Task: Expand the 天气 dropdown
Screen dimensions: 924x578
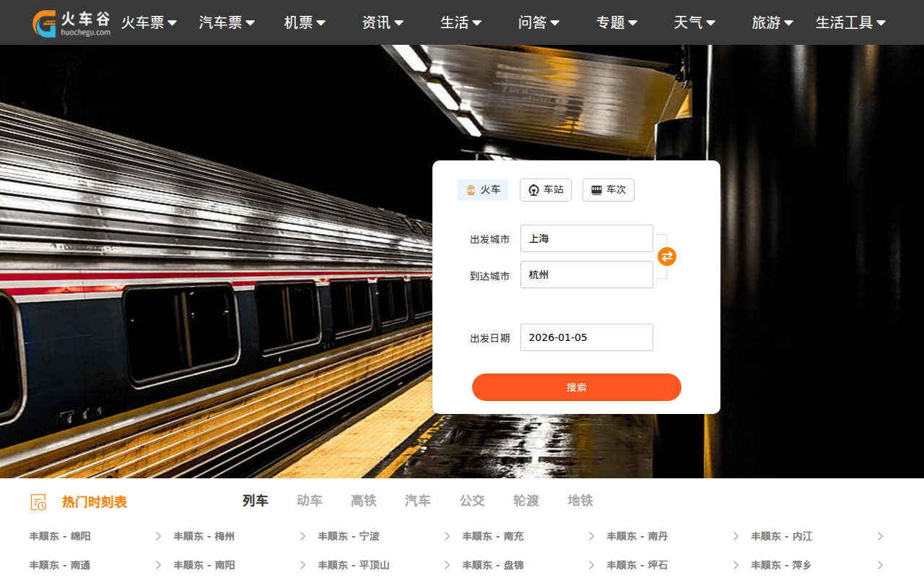Action: click(694, 22)
